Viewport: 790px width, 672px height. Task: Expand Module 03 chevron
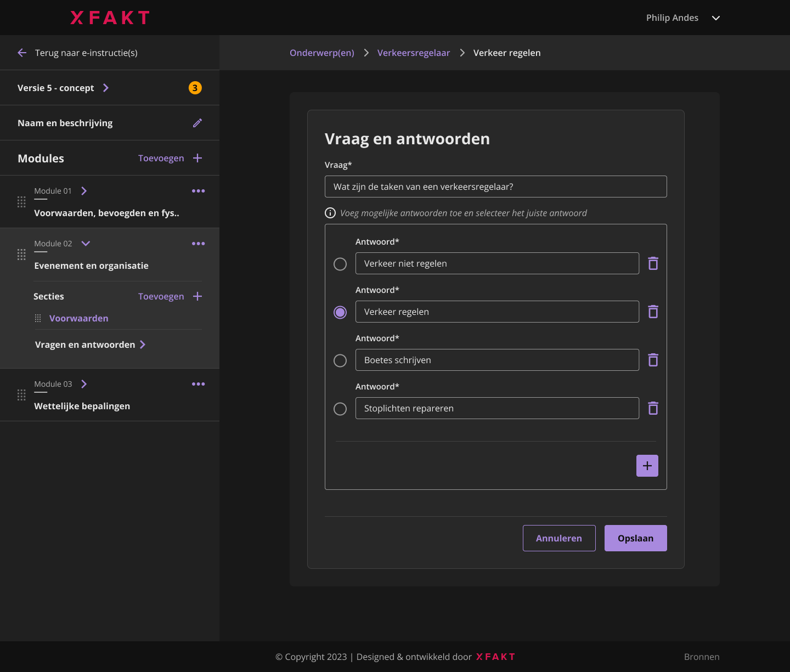tap(84, 384)
